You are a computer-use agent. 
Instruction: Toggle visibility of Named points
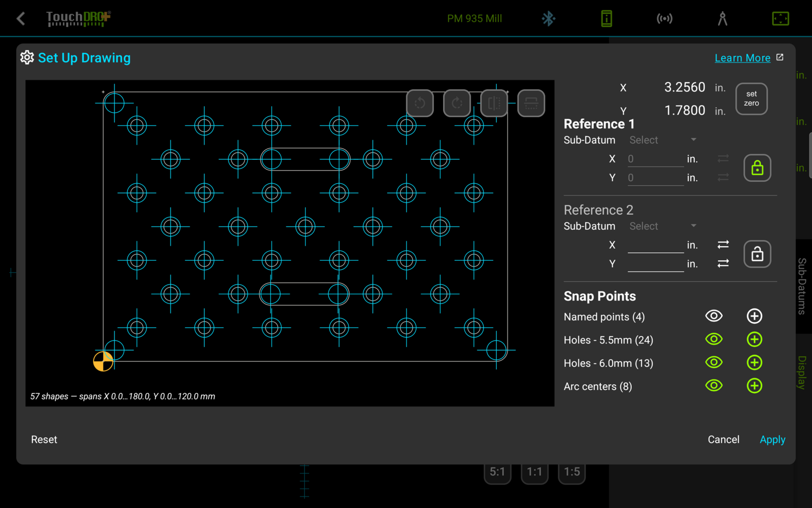[x=714, y=316]
